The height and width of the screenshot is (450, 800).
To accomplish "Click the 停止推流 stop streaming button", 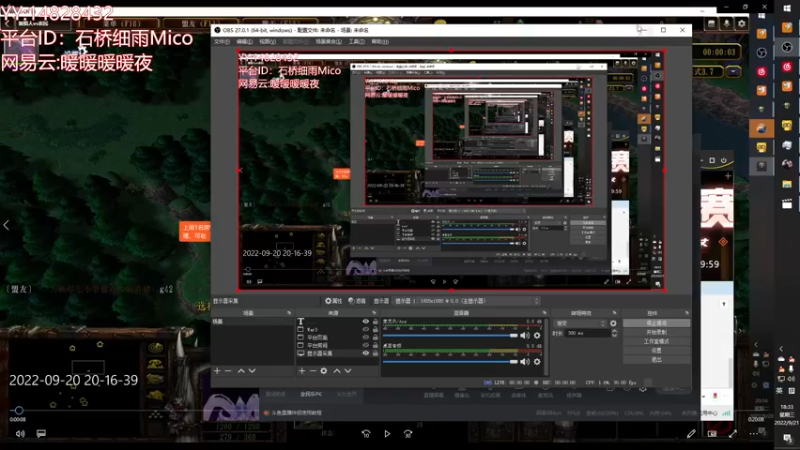I will (656, 323).
